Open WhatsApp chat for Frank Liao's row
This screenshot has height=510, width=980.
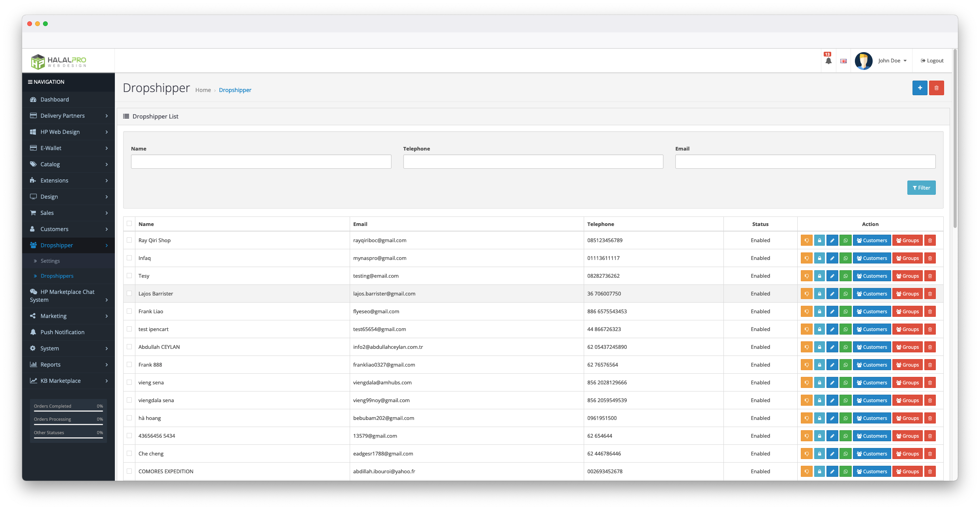coord(845,311)
